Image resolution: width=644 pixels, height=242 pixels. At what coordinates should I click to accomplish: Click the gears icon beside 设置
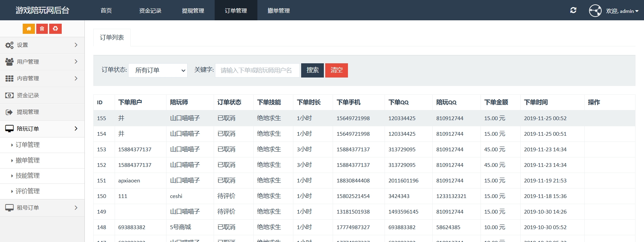(x=9, y=45)
